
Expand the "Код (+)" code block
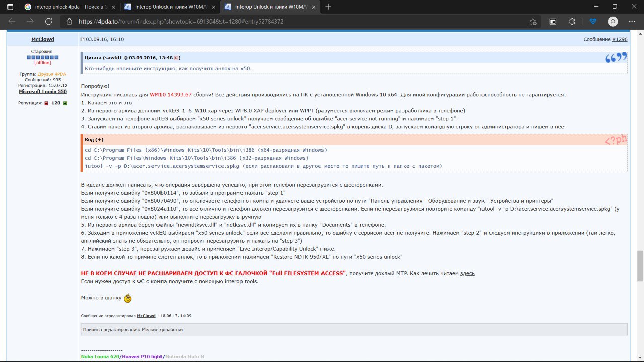(94, 140)
